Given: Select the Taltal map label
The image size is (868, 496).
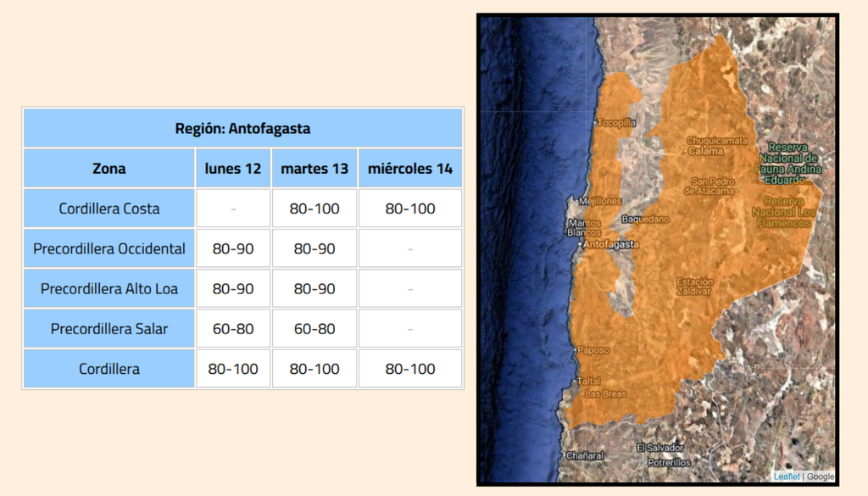Looking at the screenshot, I should click(x=588, y=381).
